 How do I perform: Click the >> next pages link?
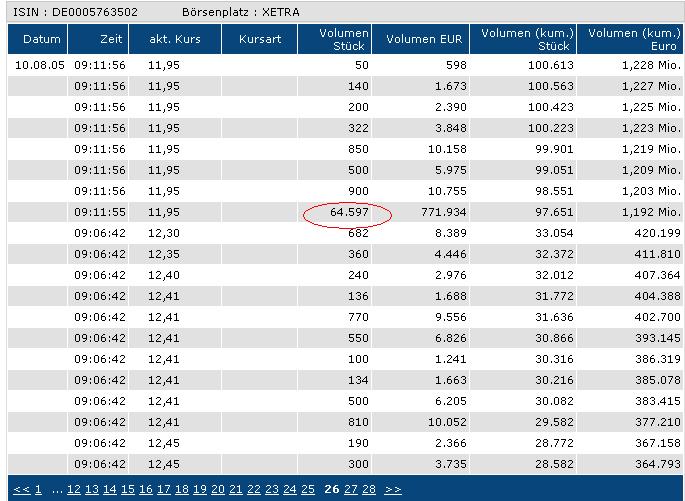click(393, 489)
